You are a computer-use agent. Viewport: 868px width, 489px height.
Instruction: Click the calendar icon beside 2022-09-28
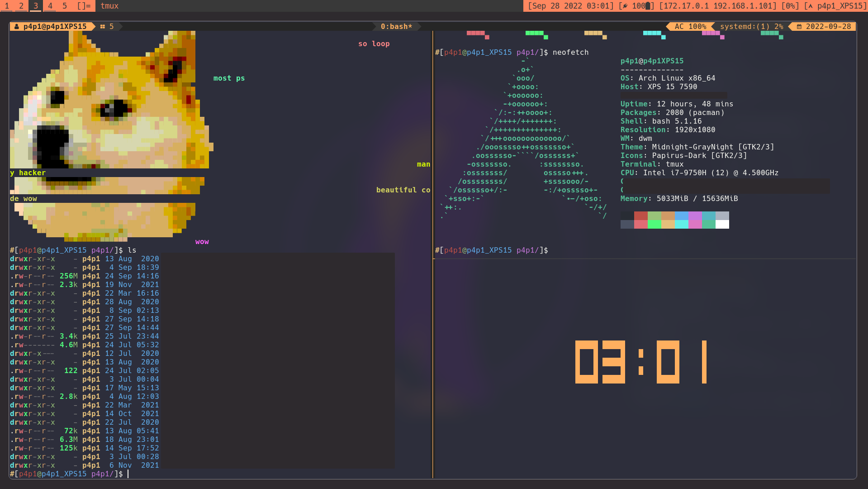pos(799,26)
